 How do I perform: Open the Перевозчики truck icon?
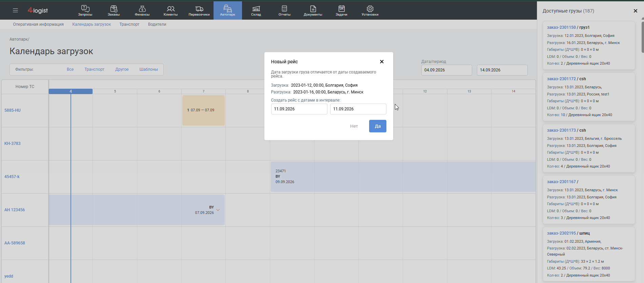pos(199,8)
